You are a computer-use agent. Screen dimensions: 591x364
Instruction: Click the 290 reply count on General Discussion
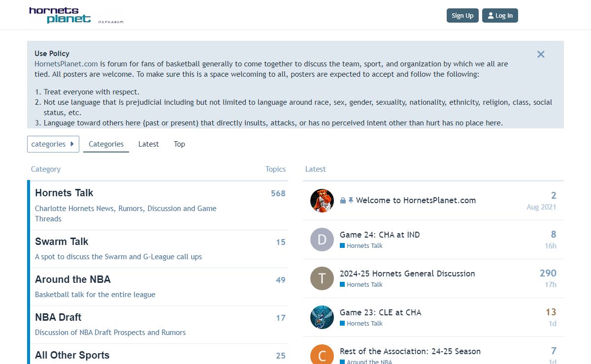pyautogui.click(x=548, y=273)
